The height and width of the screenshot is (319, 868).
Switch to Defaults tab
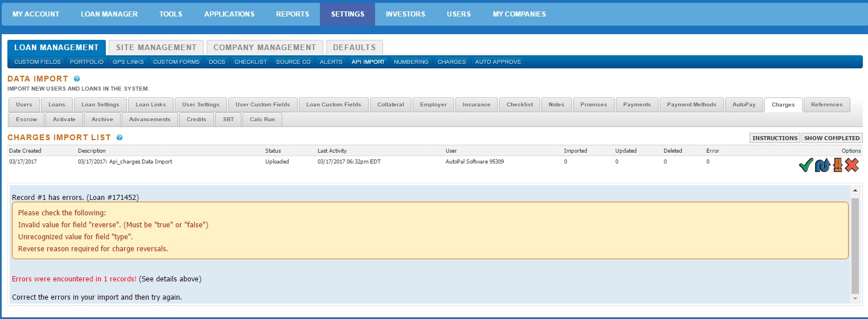pyautogui.click(x=355, y=47)
